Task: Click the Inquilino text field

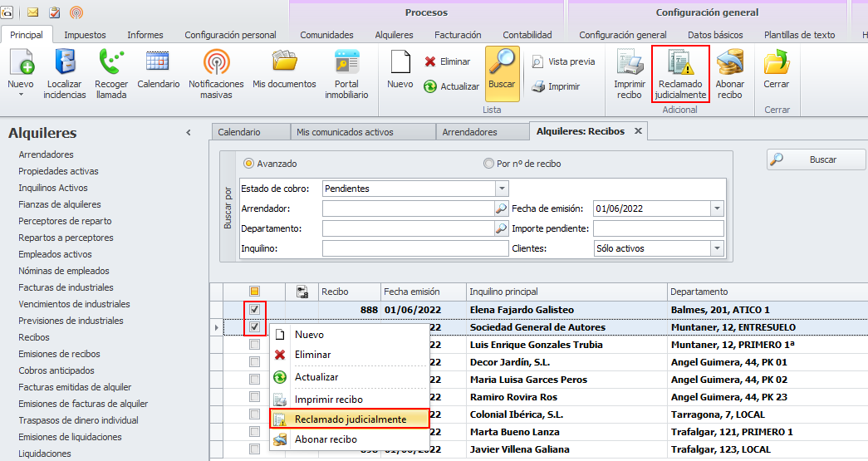Action: coord(414,248)
